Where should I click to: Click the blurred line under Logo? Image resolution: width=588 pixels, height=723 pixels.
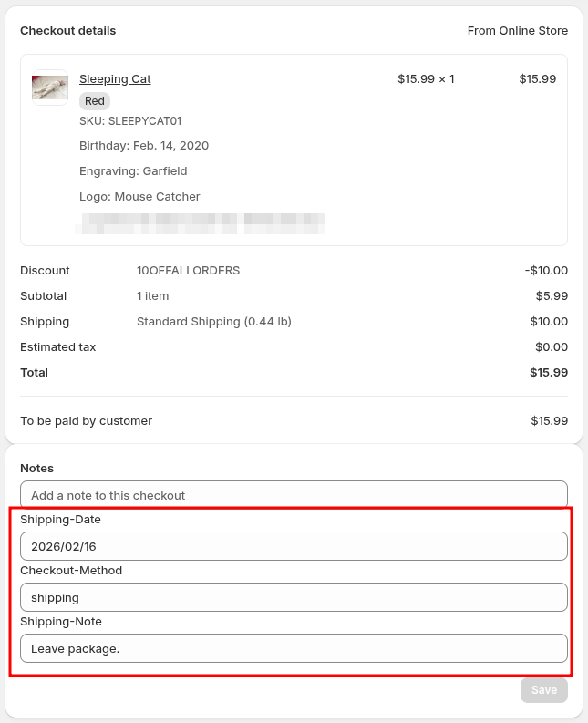coord(202,220)
